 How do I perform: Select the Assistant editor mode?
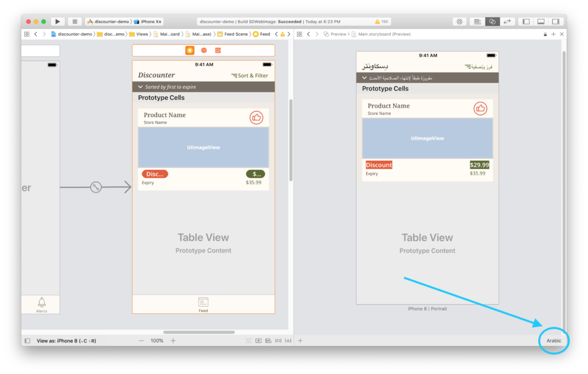[492, 21]
